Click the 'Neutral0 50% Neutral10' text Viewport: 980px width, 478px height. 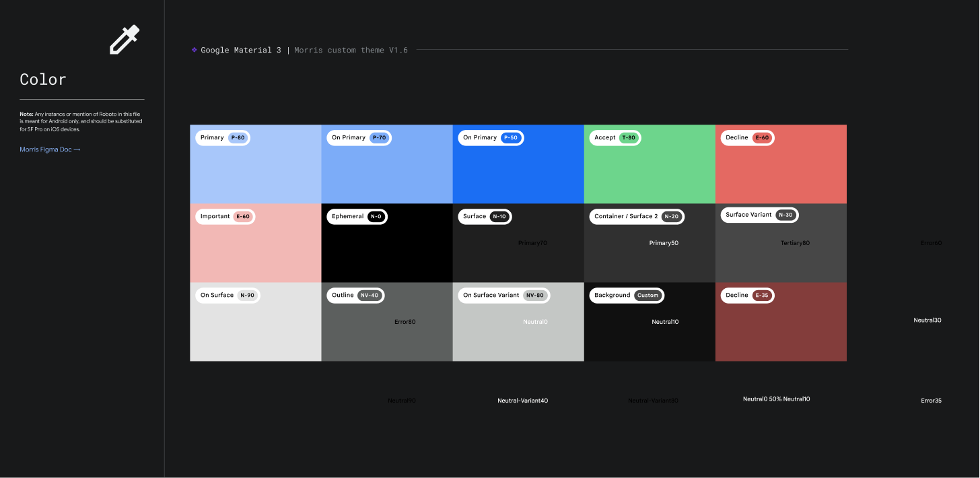(777, 399)
